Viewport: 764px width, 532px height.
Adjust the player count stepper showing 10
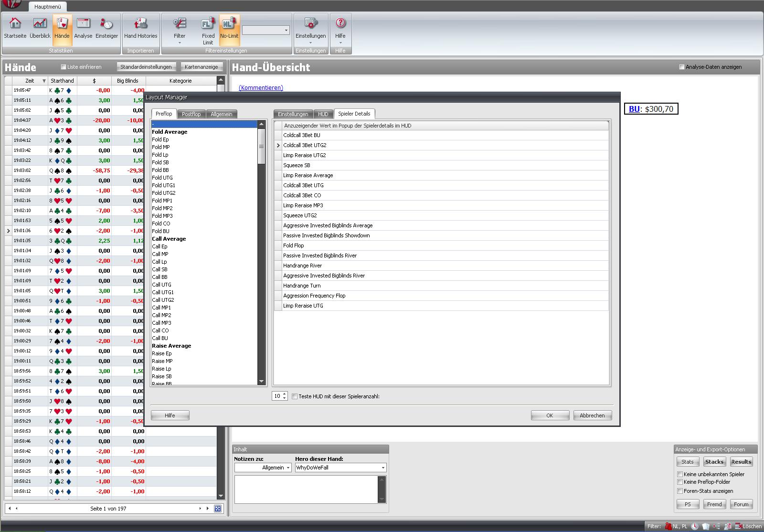[x=285, y=396]
